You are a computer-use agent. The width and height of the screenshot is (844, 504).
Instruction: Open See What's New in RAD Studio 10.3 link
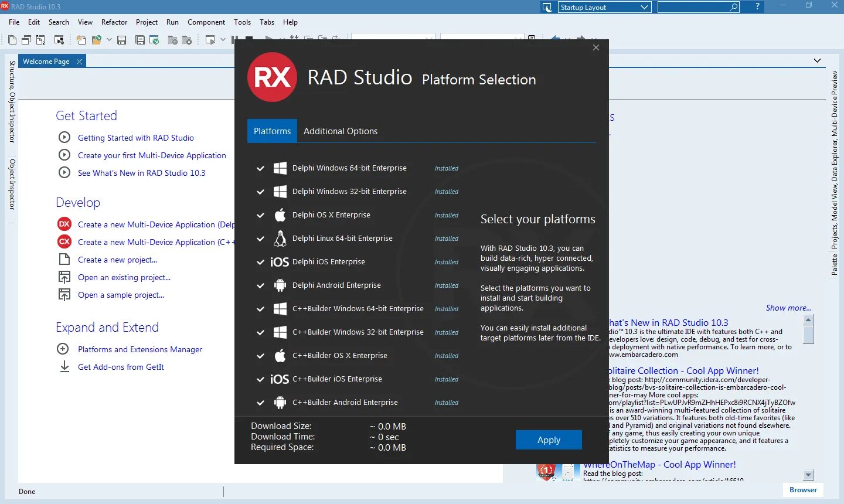[142, 173]
